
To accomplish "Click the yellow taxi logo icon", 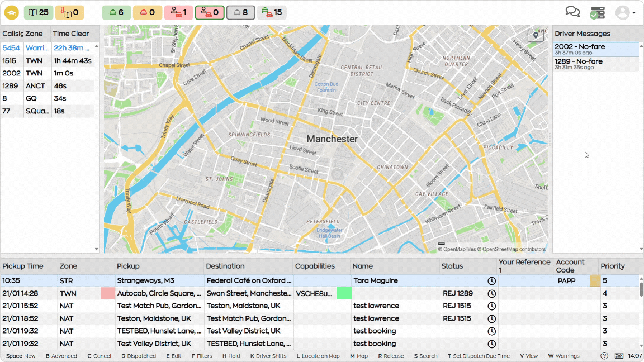I will pos(12,13).
